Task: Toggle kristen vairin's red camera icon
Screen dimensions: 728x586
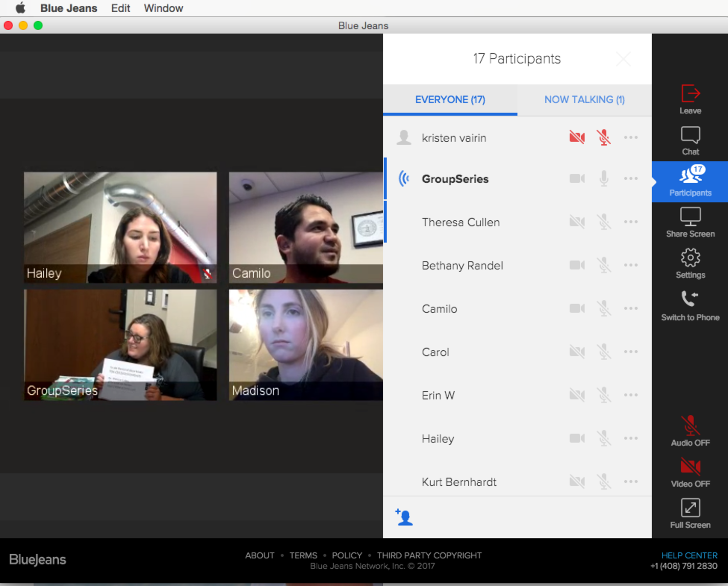Action: (x=577, y=138)
